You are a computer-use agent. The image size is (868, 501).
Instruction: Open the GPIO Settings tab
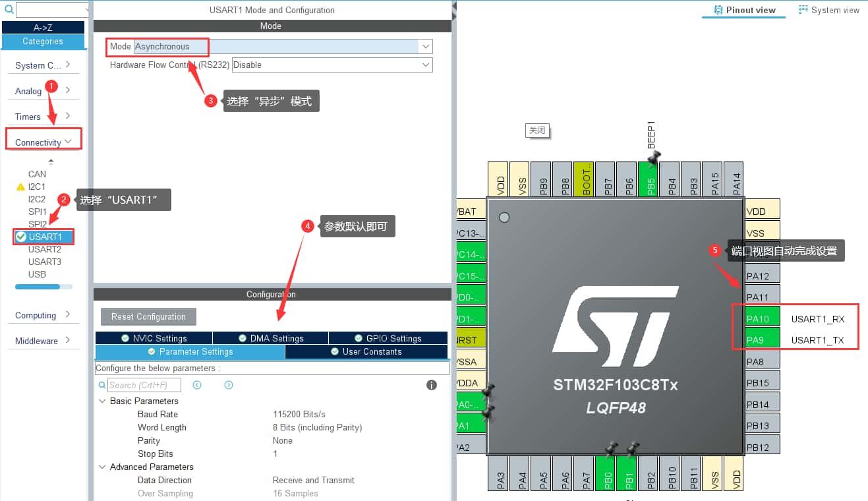(388, 338)
